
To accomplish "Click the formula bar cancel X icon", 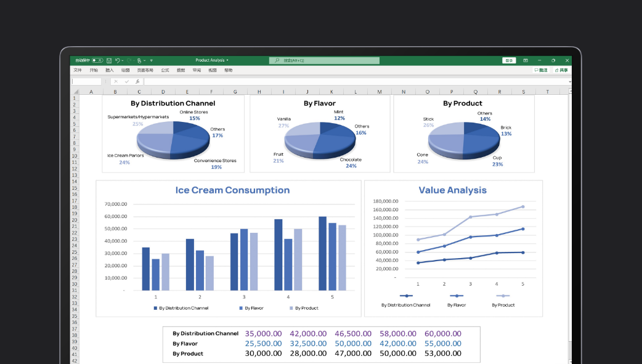I will [116, 81].
